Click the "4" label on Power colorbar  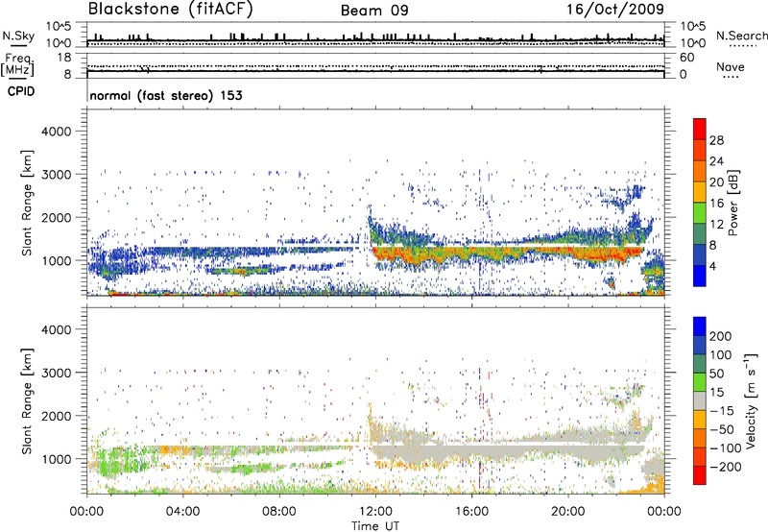pyautogui.click(x=712, y=267)
